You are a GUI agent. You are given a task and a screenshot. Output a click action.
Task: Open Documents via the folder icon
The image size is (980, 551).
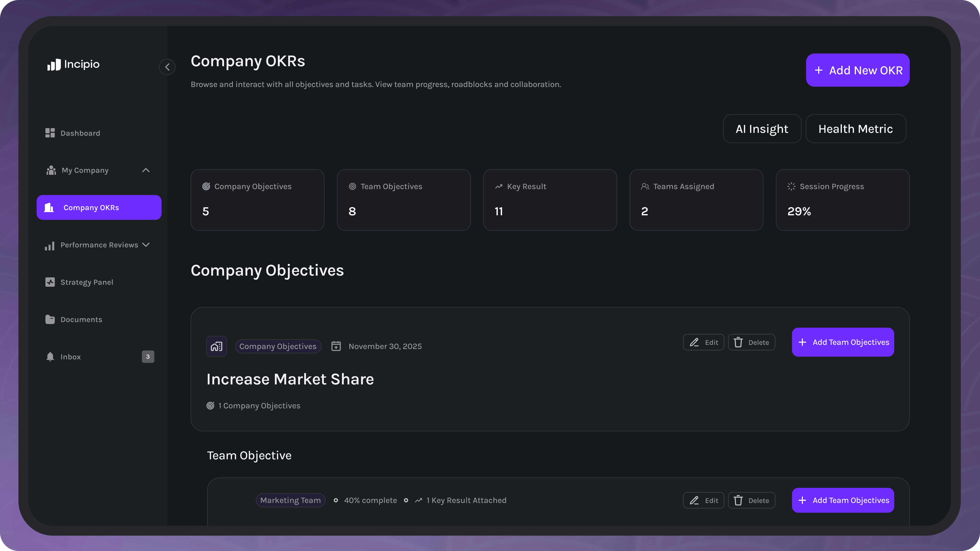(x=50, y=319)
